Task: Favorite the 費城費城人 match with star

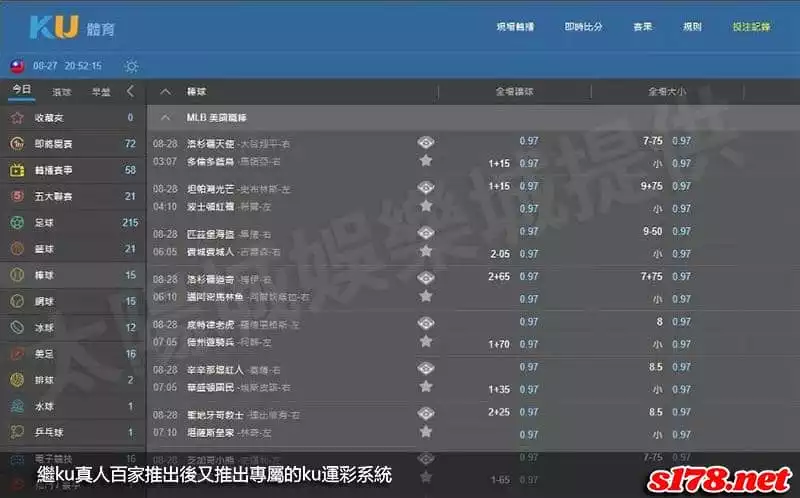Action: coord(426,251)
